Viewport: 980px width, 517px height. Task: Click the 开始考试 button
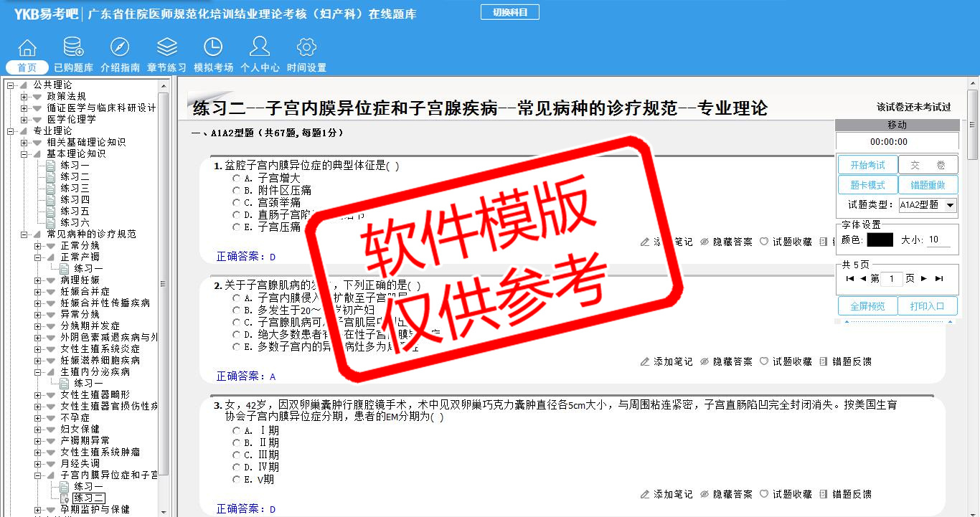(867, 165)
